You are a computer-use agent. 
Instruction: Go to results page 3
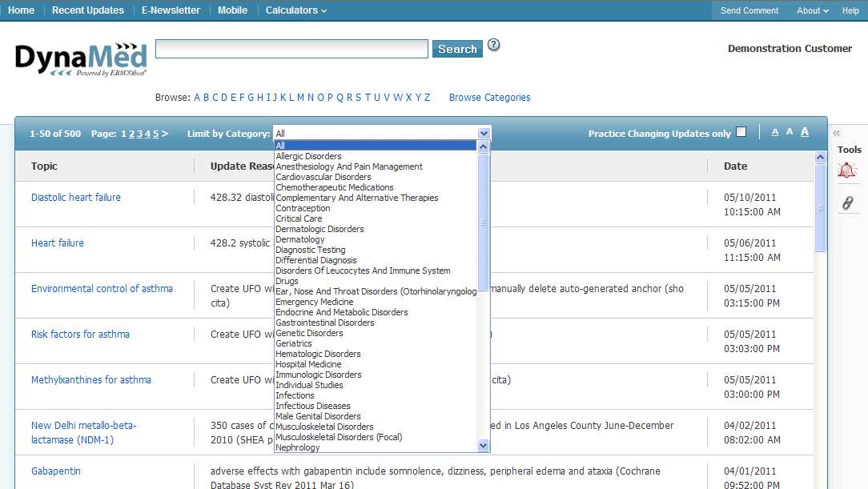click(139, 134)
